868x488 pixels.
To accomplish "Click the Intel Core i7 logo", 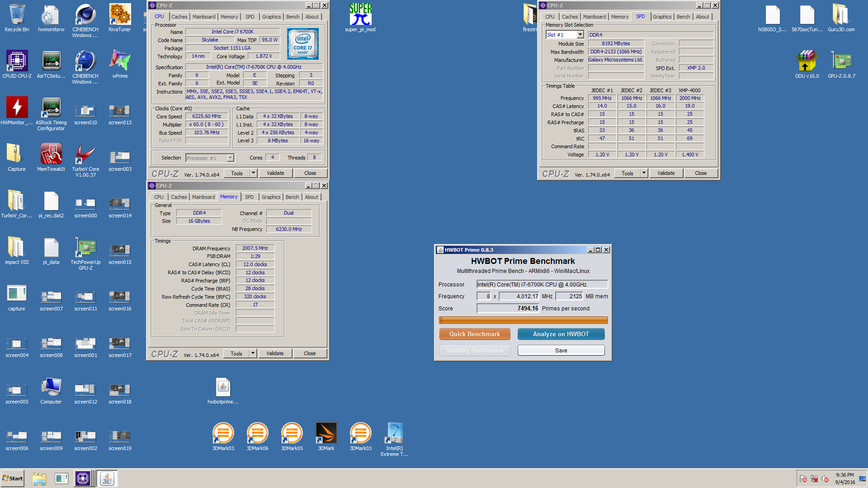I will coord(303,44).
